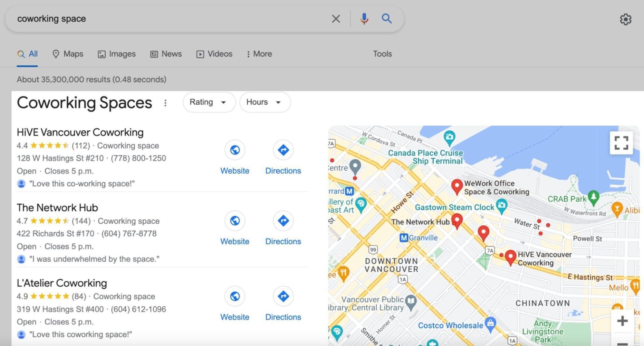Click the 'Love this coworking space!' review snippet
Viewport: 644px width, 346px height.
click(x=81, y=334)
